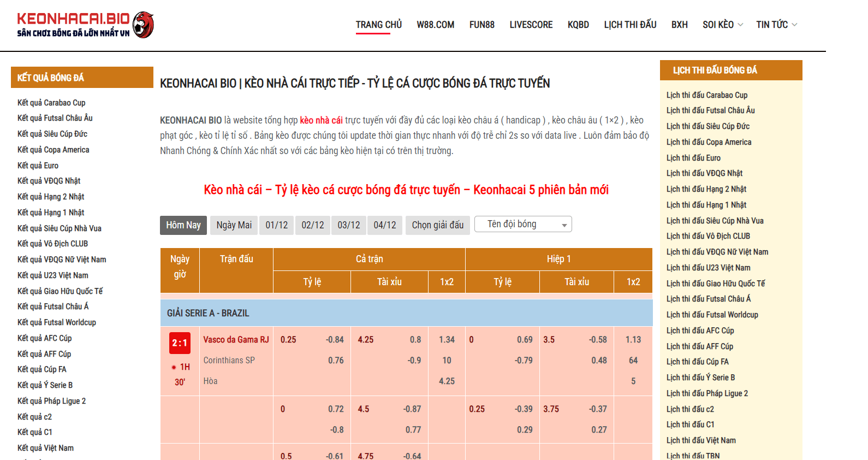
Task: Select the 04/12 date tab
Action: [385, 225]
